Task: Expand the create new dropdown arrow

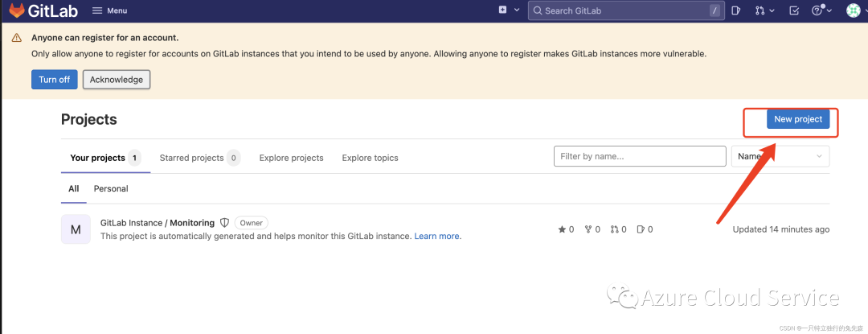Action: pos(517,10)
